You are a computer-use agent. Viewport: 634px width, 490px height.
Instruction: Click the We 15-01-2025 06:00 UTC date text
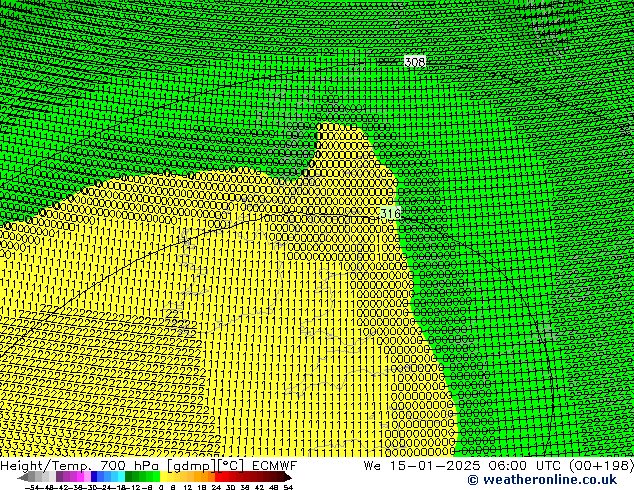[462, 465]
